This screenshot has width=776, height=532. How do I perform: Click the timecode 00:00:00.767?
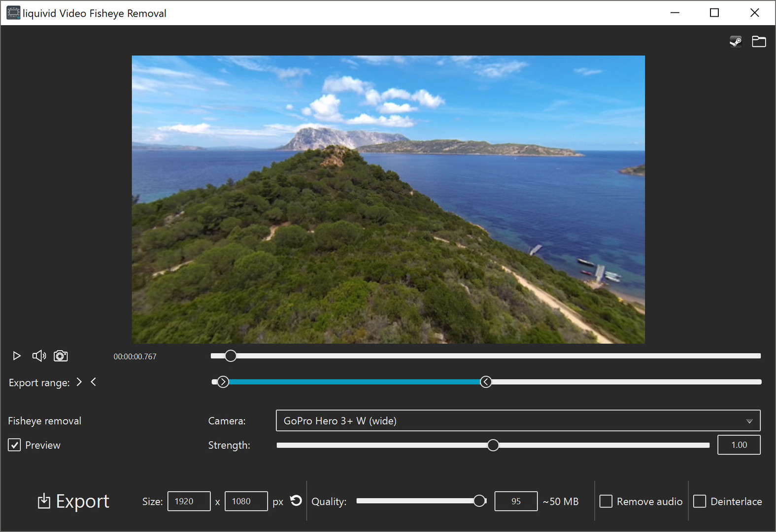135,357
